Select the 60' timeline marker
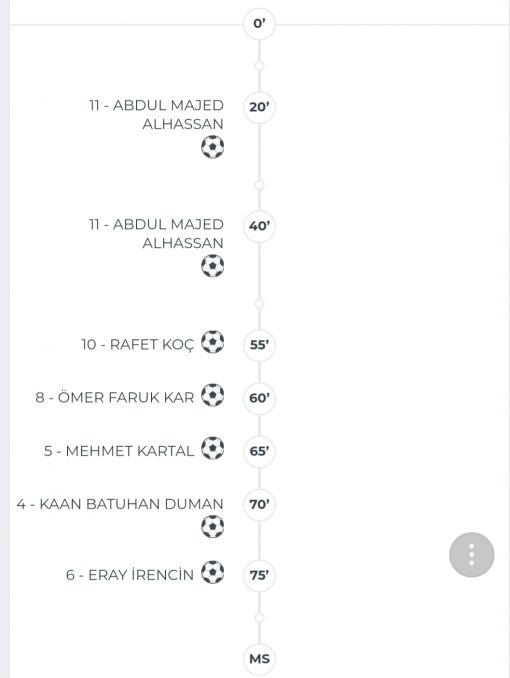Image resolution: width=510 pixels, height=678 pixels. tap(259, 398)
